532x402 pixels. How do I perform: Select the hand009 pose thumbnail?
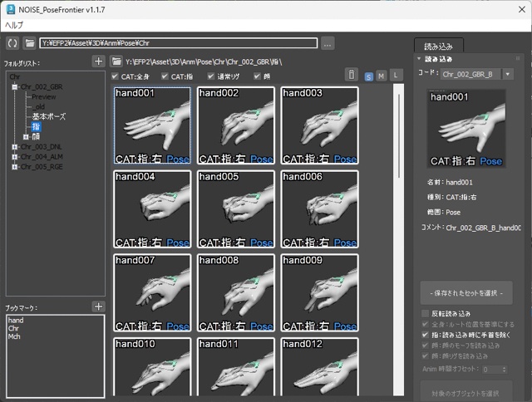(x=319, y=293)
